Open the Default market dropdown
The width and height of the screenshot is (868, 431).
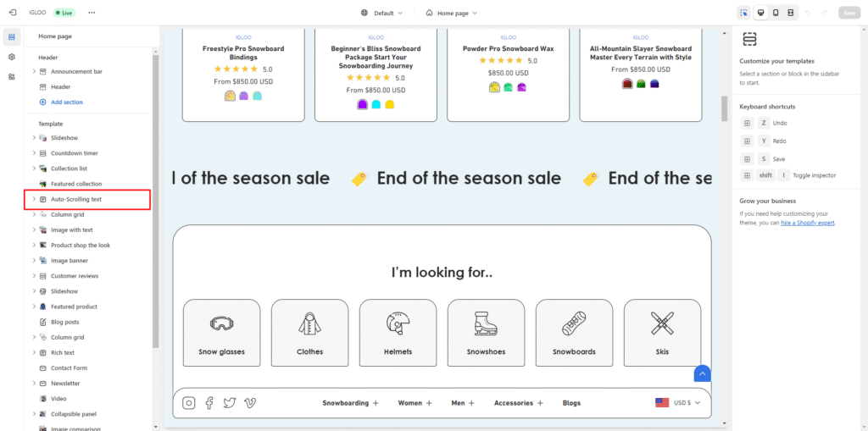click(381, 13)
